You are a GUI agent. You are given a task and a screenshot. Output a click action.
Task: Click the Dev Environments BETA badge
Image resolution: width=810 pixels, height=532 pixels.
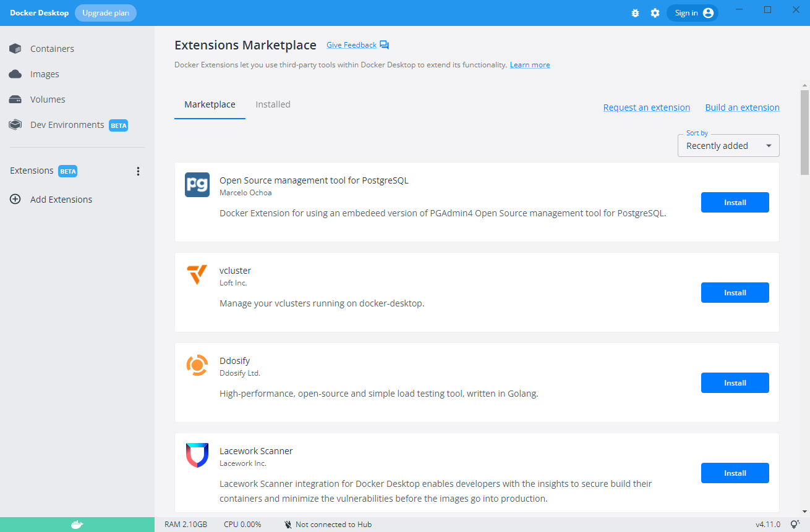pyautogui.click(x=119, y=125)
